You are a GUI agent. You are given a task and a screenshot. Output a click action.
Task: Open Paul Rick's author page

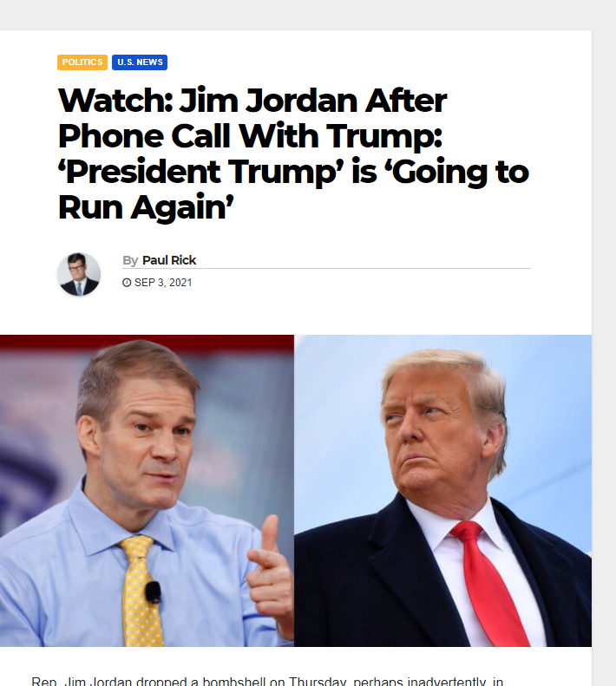[169, 260]
